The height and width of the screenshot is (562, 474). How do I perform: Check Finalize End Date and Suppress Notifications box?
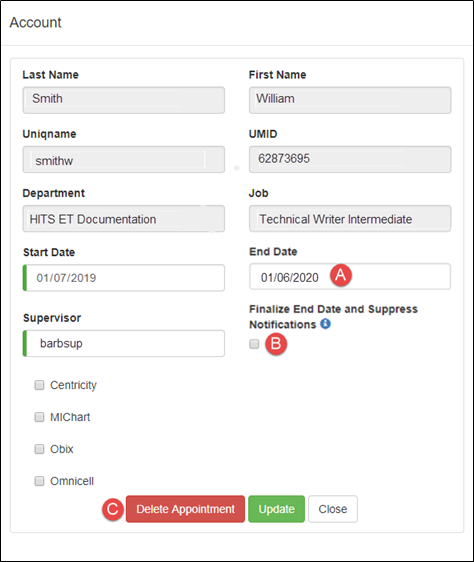[x=254, y=344]
